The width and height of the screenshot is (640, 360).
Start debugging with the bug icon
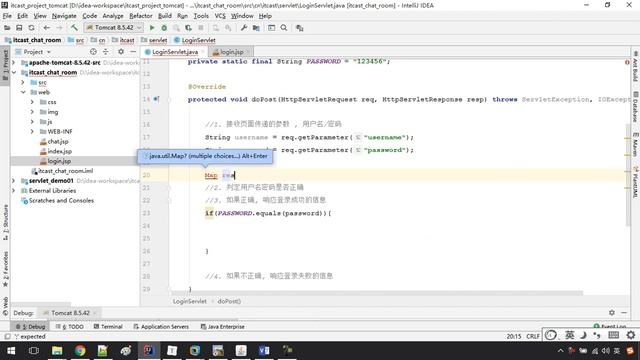coord(164,28)
